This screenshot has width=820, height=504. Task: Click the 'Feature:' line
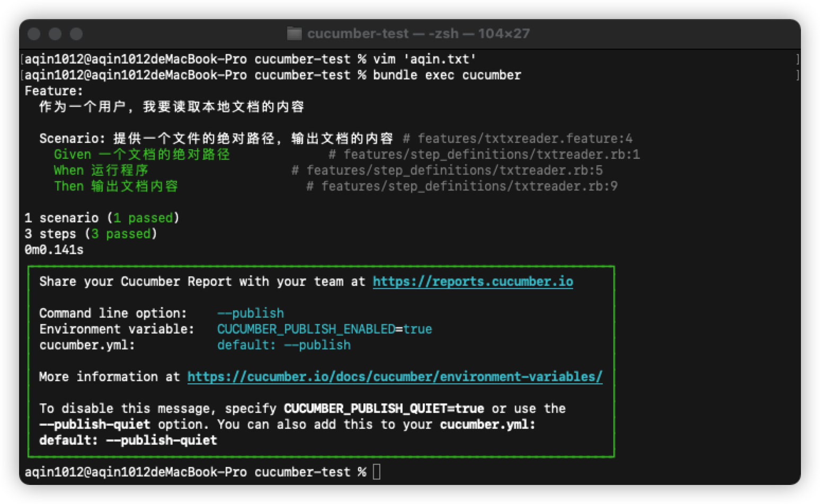pyautogui.click(x=54, y=91)
